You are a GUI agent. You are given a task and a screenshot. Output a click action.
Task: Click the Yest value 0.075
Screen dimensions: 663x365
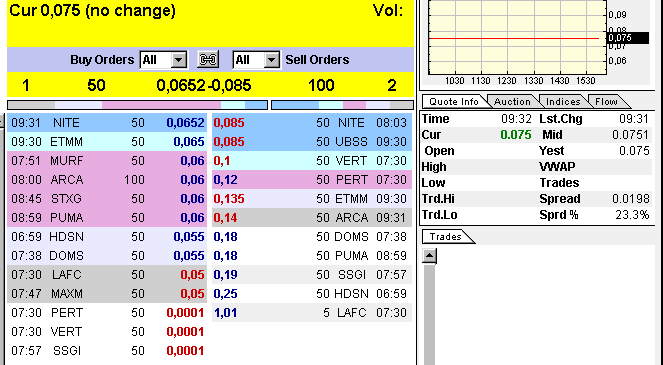634,151
